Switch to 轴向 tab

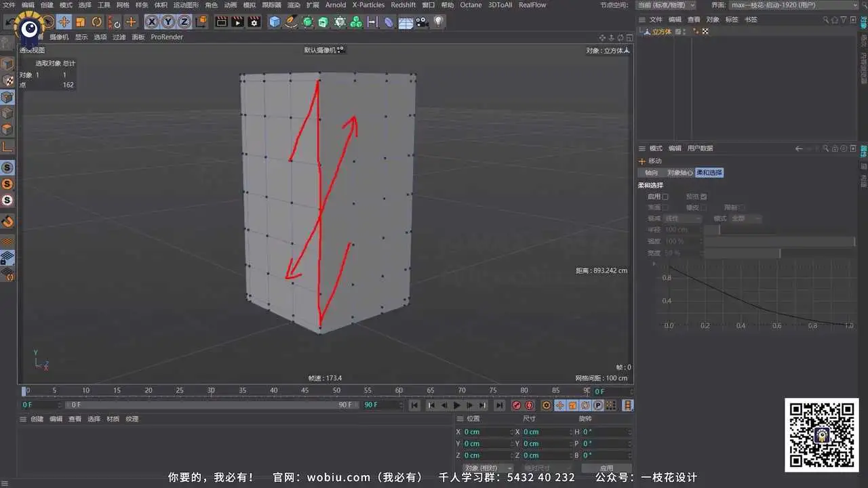click(x=651, y=173)
